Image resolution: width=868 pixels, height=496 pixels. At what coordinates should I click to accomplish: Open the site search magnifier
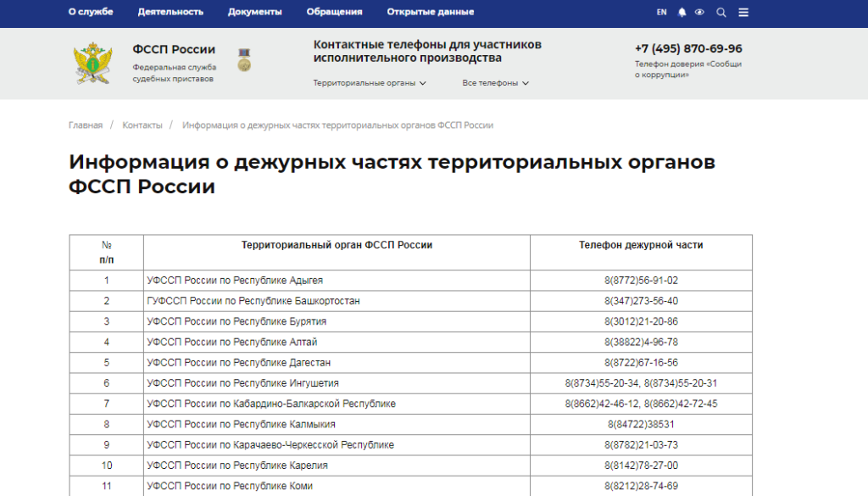tap(721, 13)
